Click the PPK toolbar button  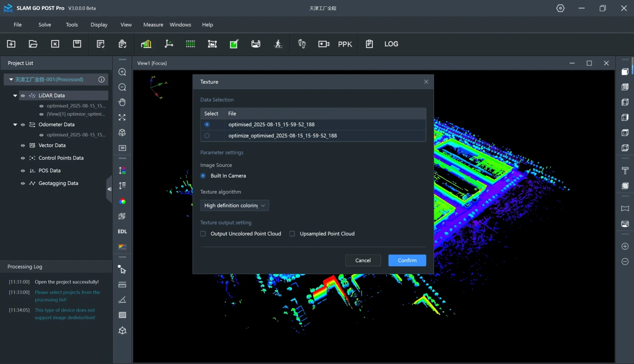click(x=345, y=44)
